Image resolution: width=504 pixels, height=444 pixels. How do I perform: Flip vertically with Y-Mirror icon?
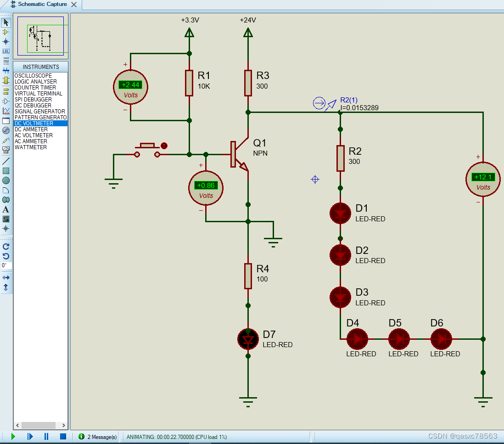(x=6, y=287)
